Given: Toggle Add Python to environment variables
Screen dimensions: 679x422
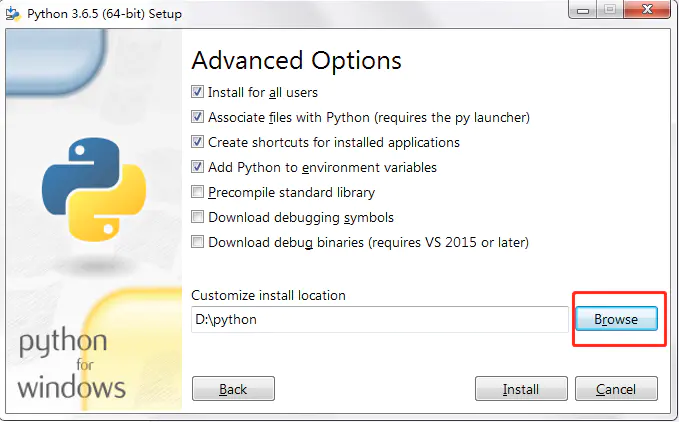Looking at the screenshot, I should coord(197,167).
